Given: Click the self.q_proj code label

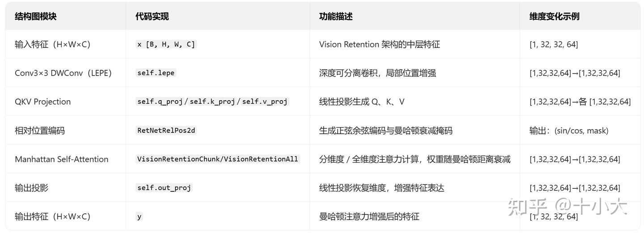Looking at the screenshot, I should pos(160,102).
